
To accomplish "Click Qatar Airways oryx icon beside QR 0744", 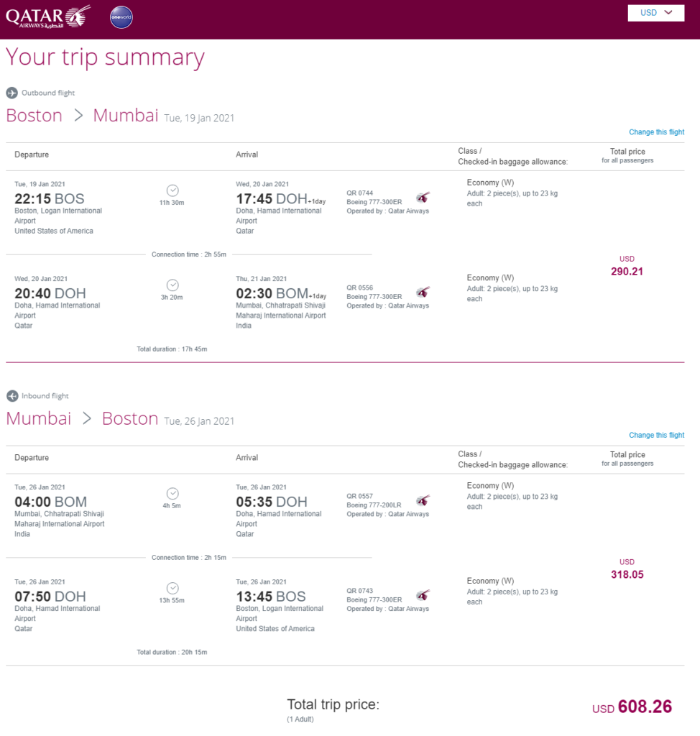I will coord(423,198).
